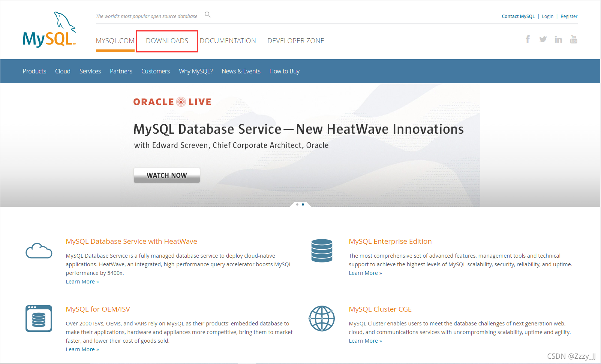Open the MySQL LinkedIn icon
This screenshot has width=601, height=364.
point(558,39)
